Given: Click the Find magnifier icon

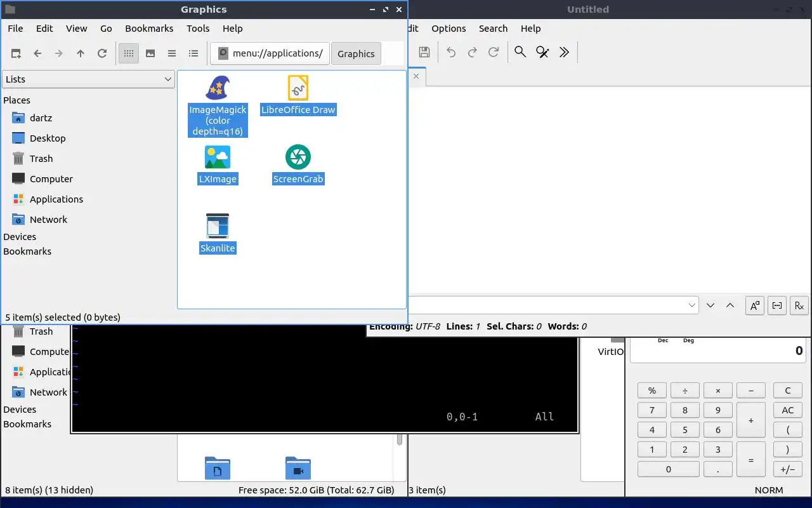Looking at the screenshot, I should [520, 52].
